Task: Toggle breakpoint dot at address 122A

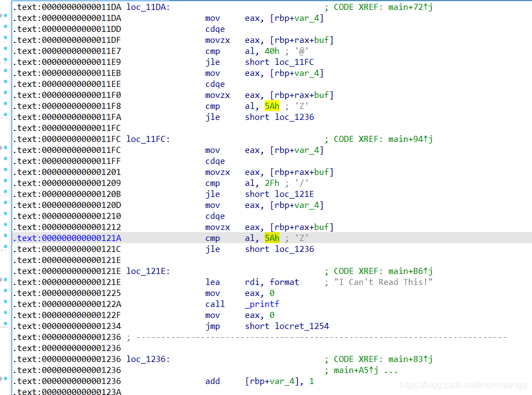Action: (x=6, y=301)
